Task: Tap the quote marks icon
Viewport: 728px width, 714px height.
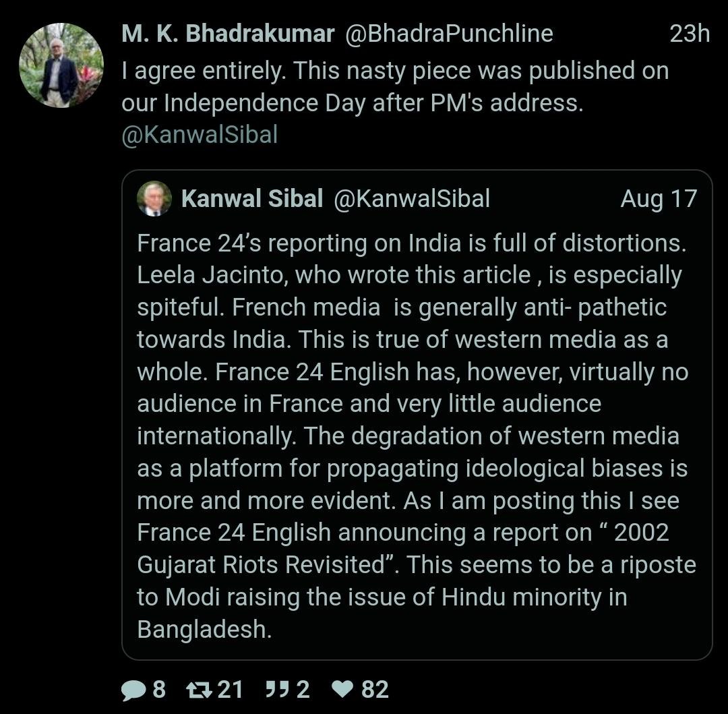Action: [x=277, y=690]
